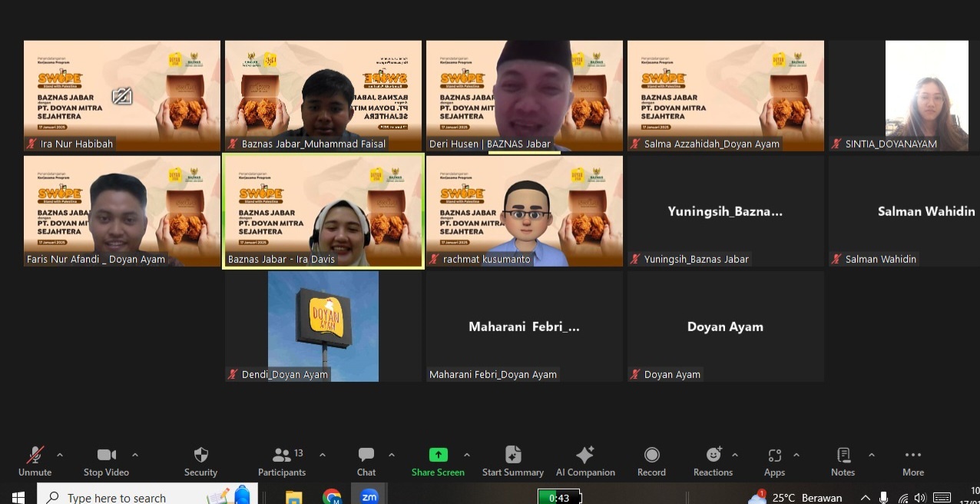
Task: Open the Security shield options
Action: [201, 461]
